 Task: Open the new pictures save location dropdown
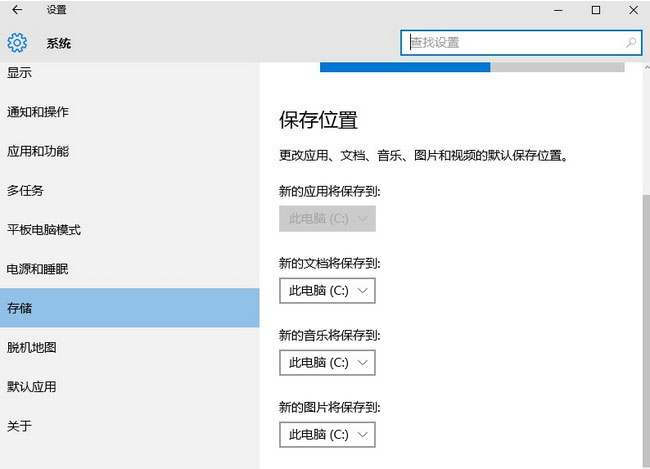pyautogui.click(x=327, y=435)
